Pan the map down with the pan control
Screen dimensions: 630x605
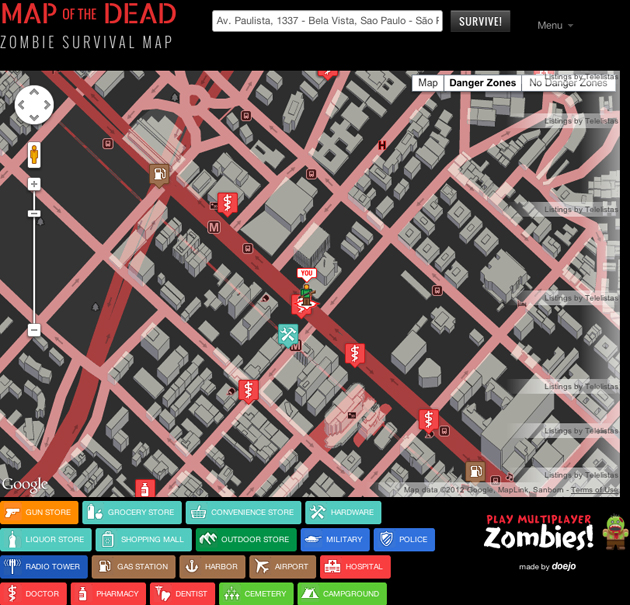tap(34, 118)
